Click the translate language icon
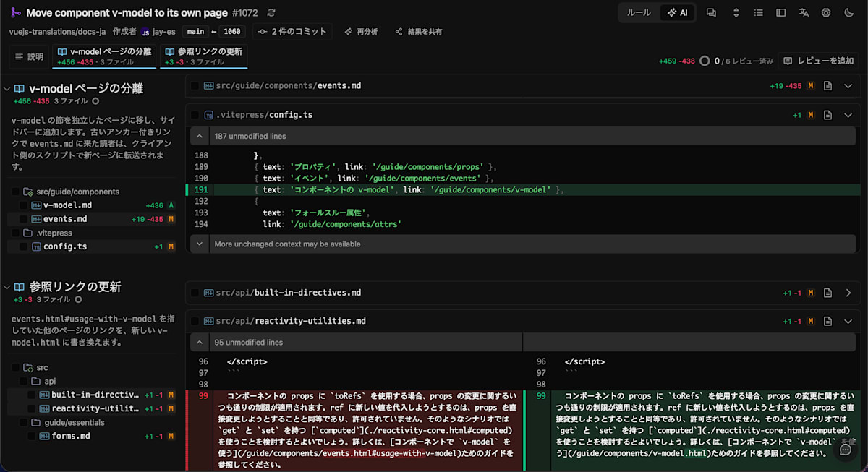The width and height of the screenshot is (868, 472). click(x=804, y=12)
